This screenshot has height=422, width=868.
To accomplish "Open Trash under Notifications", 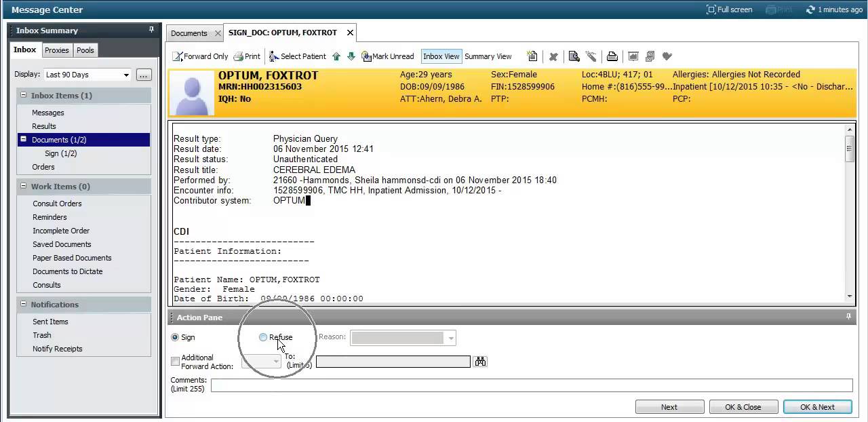I will pyautogui.click(x=42, y=335).
